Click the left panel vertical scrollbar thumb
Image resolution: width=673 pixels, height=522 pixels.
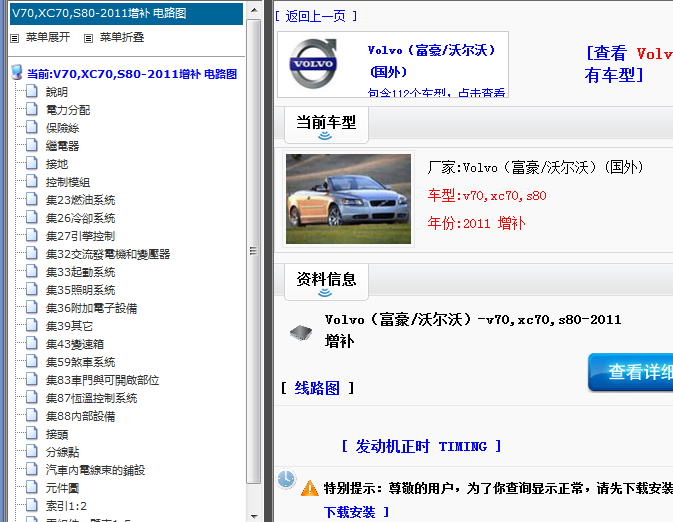[x=254, y=251]
